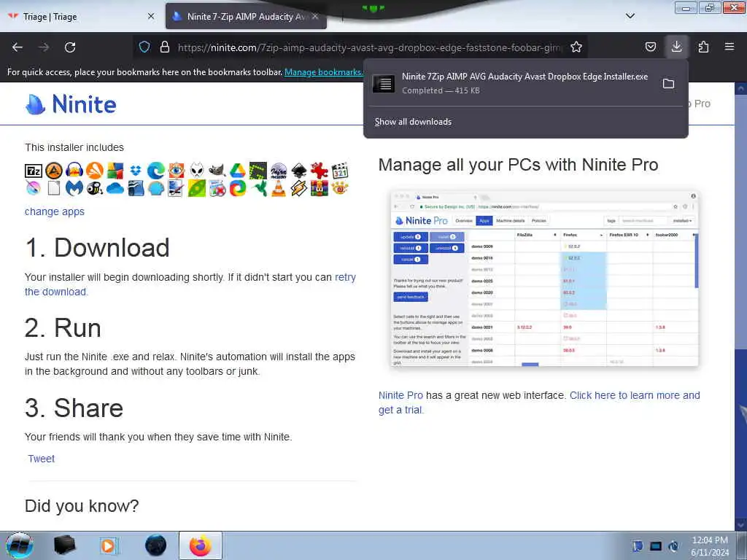The height and width of the screenshot is (560, 747).
Task: Open the Extensions toolbar button
Action: click(703, 47)
